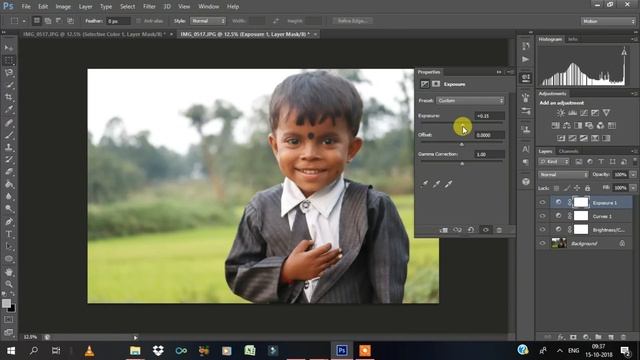Image resolution: width=640 pixels, height=360 pixels.
Task: Select the Crop tool
Action: 9,97
